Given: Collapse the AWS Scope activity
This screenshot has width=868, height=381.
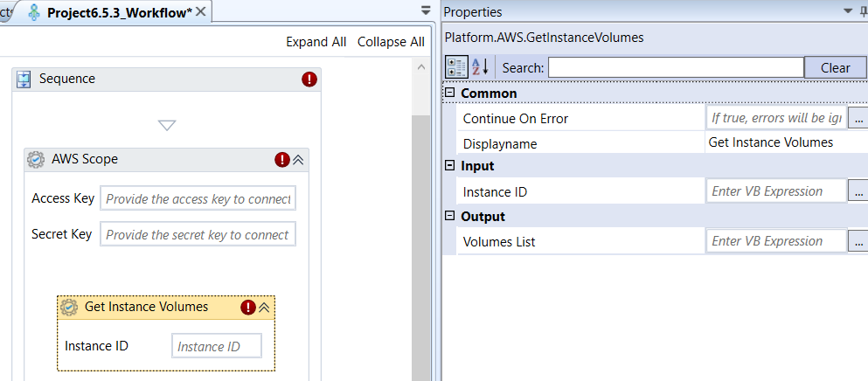Looking at the screenshot, I should 298,160.
